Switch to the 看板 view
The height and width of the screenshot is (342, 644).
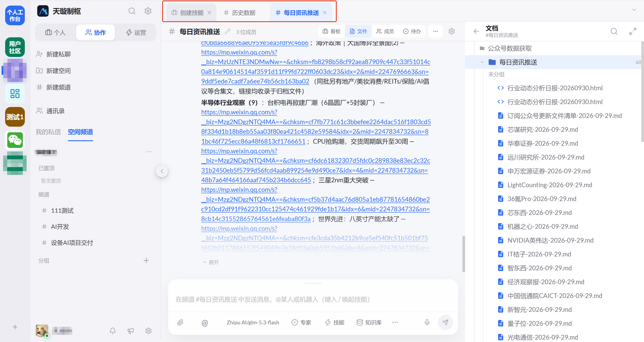click(331, 31)
